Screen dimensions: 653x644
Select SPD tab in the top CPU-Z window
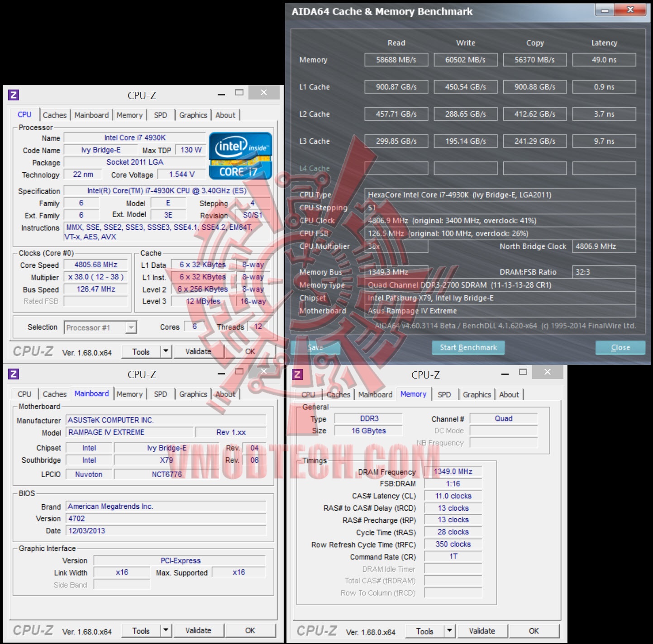coord(161,115)
